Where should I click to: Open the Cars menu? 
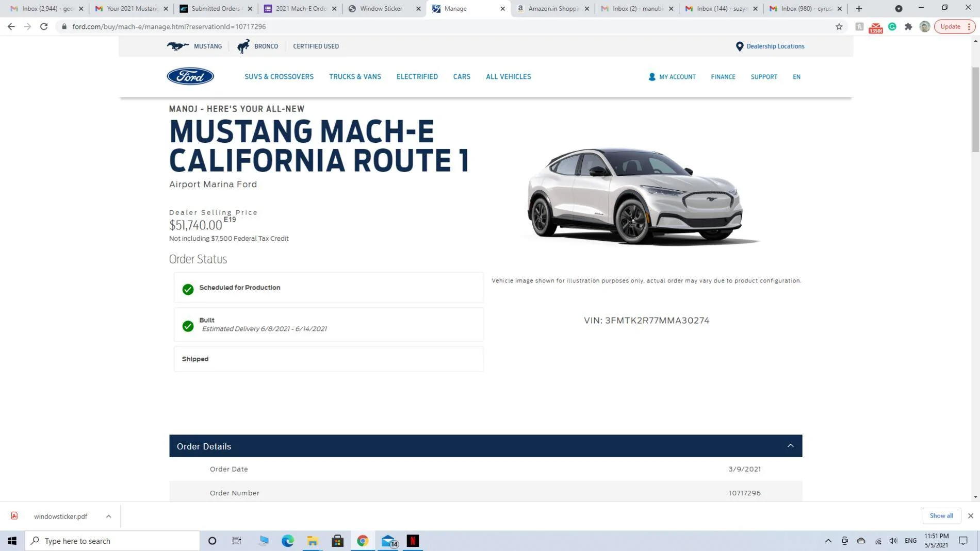(462, 77)
